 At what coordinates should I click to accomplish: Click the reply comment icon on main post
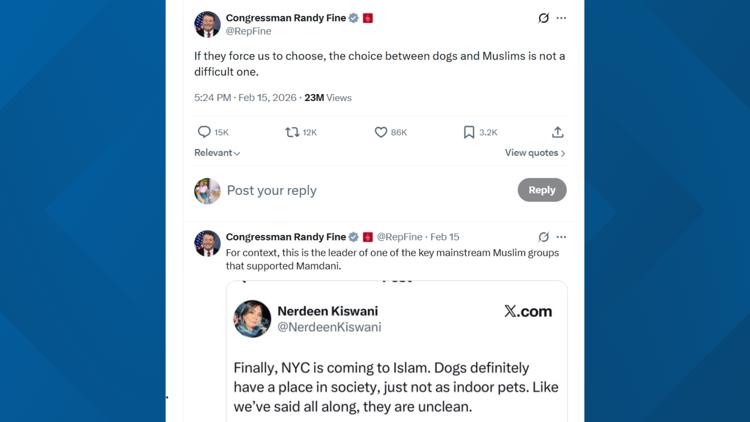pyautogui.click(x=204, y=132)
